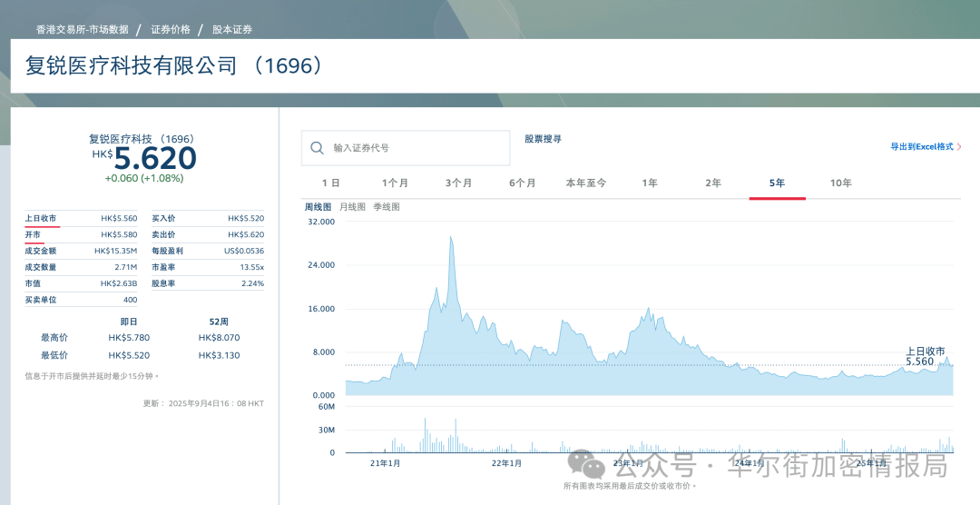
Task: Select the 5年 time range tab
Action: 777,183
